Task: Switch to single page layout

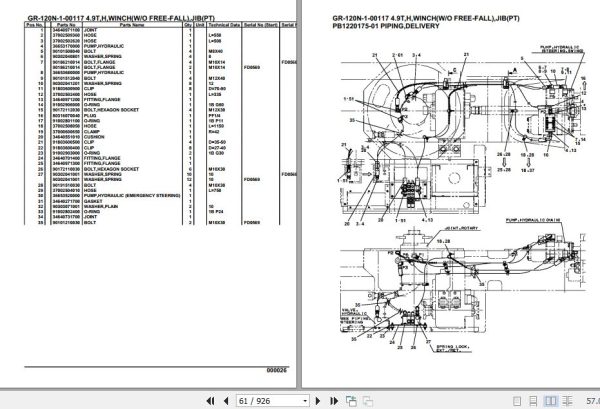Action: (517, 401)
